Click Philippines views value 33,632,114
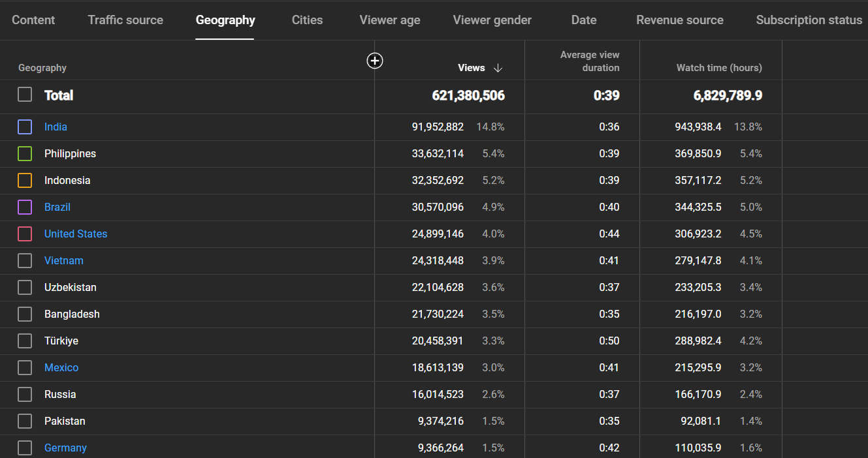This screenshot has width=868, height=458. tap(438, 153)
